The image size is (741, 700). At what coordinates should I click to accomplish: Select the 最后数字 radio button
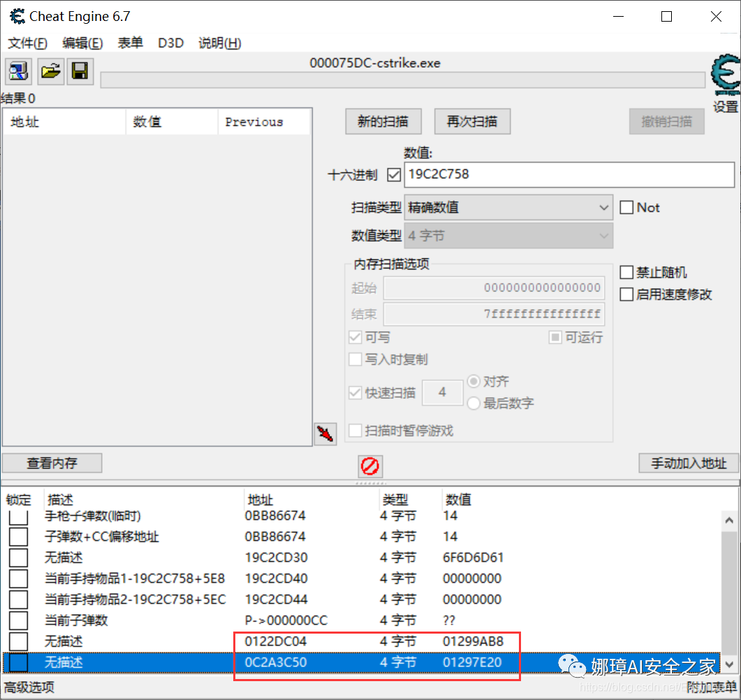click(x=474, y=403)
